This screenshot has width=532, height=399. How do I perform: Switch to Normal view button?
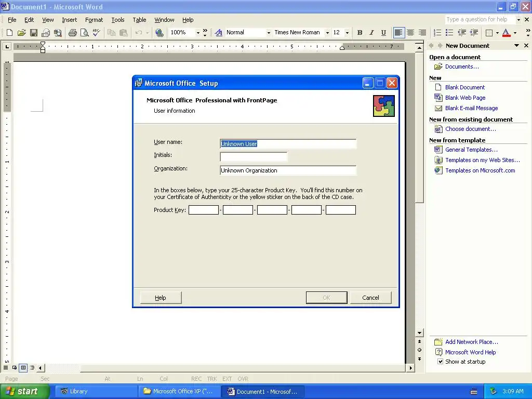(x=5, y=367)
